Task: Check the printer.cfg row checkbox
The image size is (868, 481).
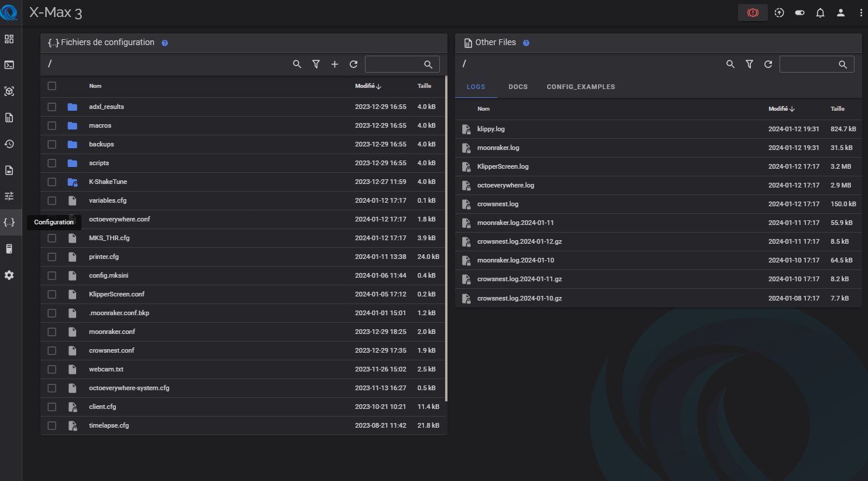Action: tap(52, 257)
